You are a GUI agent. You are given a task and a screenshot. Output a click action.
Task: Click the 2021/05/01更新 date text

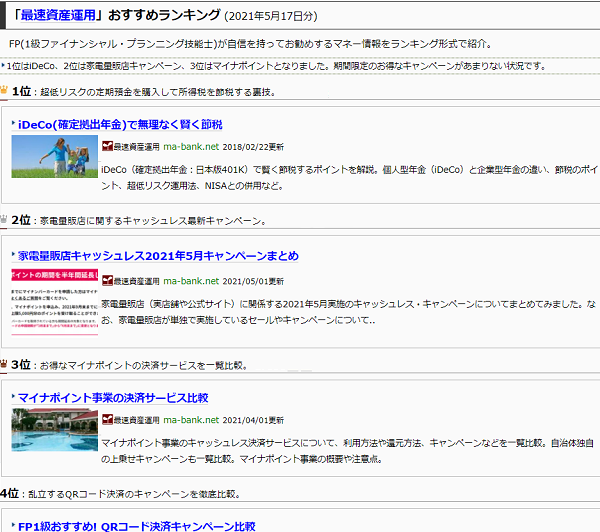click(253, 281)
